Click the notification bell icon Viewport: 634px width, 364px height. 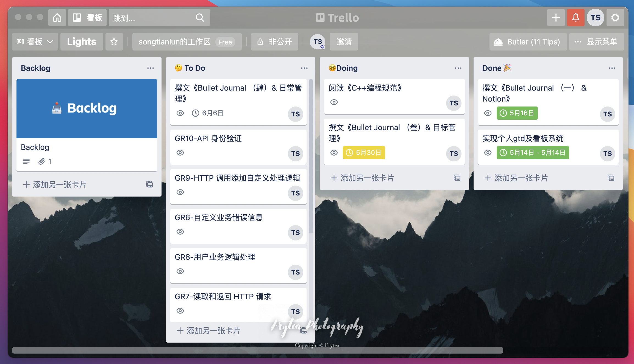[x=575, y=18]
